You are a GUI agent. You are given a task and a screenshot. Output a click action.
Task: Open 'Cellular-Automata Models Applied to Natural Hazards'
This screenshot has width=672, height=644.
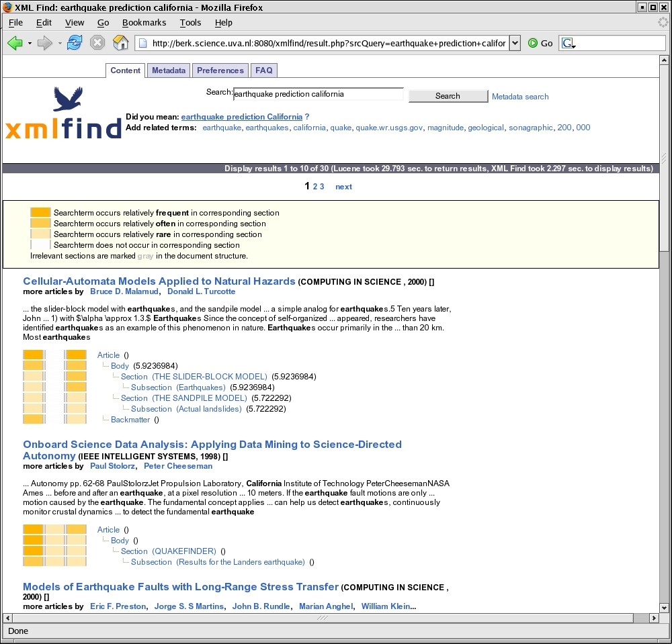tap(159, 281)
